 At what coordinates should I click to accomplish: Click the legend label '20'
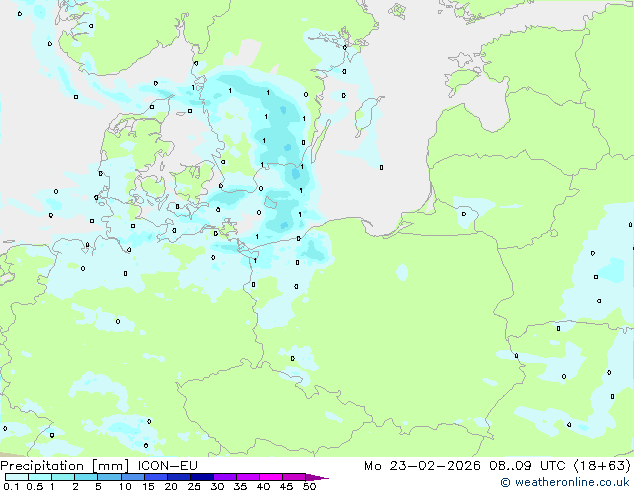(171, 486)
